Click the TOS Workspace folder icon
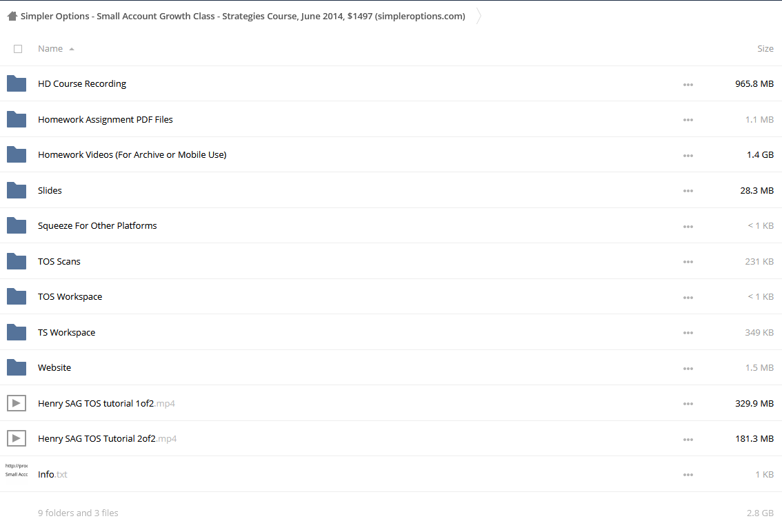782x532 pixels. click(17, 296)
